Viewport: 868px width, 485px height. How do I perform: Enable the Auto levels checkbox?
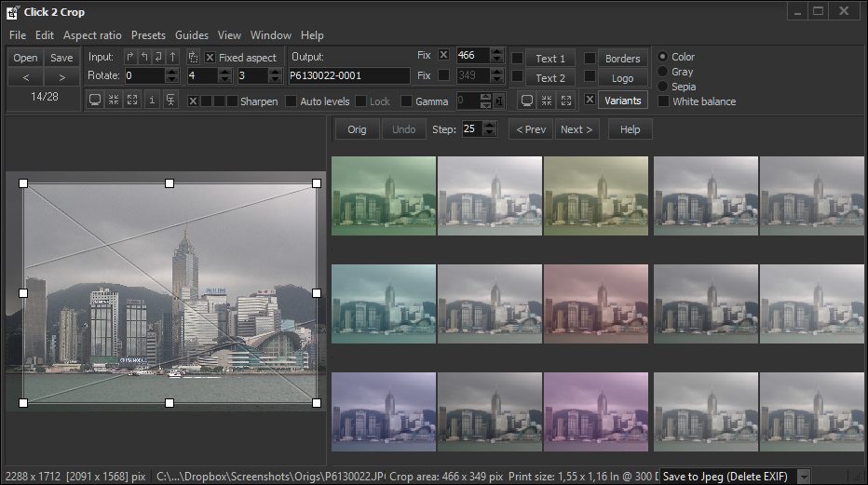coord(291,101)
